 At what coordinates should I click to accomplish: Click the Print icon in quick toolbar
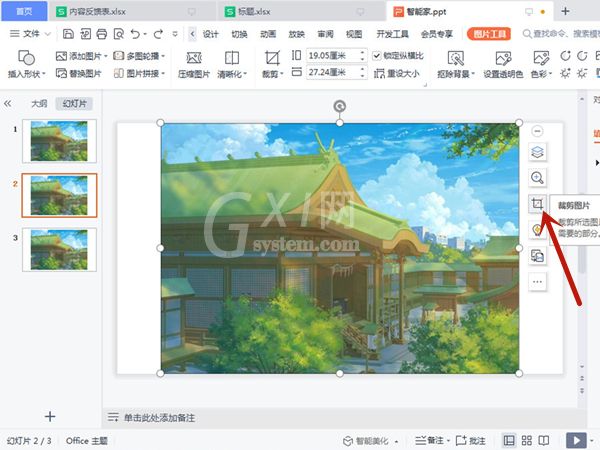pyautogui.click(x=102, y=34)
